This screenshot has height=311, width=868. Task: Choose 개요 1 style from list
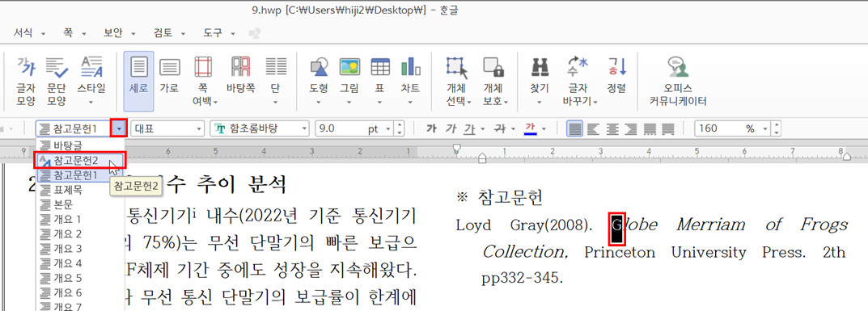(x=80, y=219)
